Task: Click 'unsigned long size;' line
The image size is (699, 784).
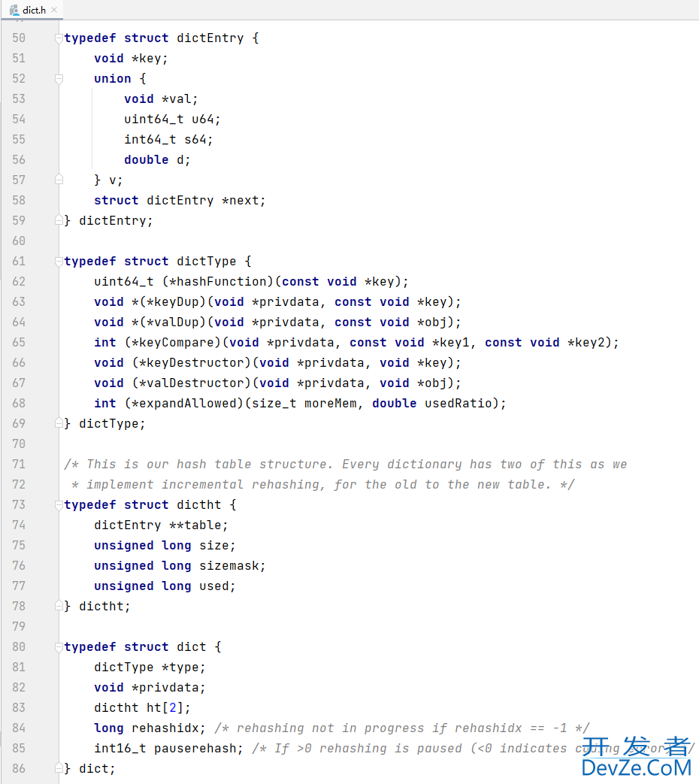Action: coord(165,546)
